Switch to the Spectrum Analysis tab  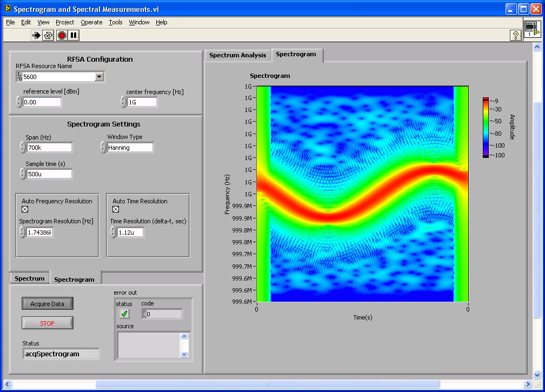[237, 55]
